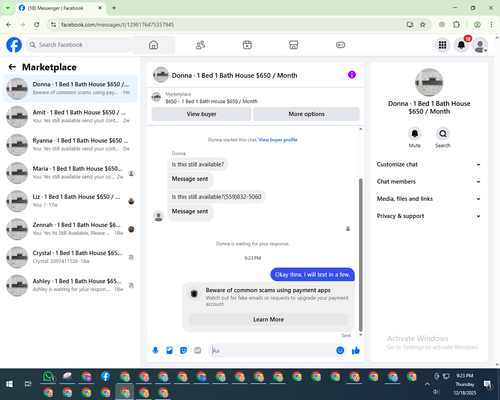Click the chat scrollbar
The width and height of the screenshot is (500, 400).
(360, 255)
